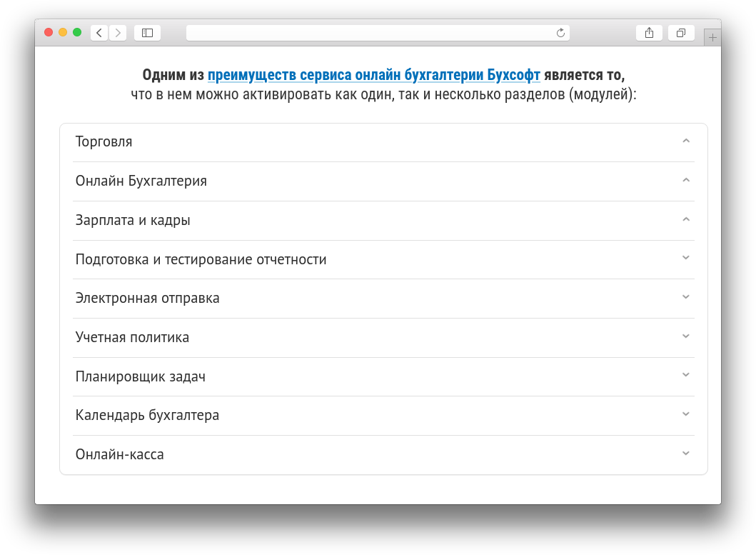Close the window with the red button
756x555 pixels.
pos(49,32)
